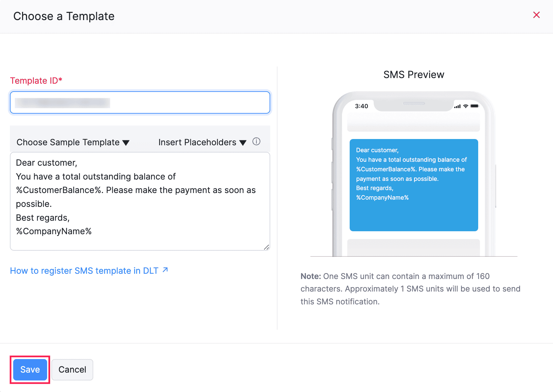Close the Choose a Template dialog

coord(536,15)
